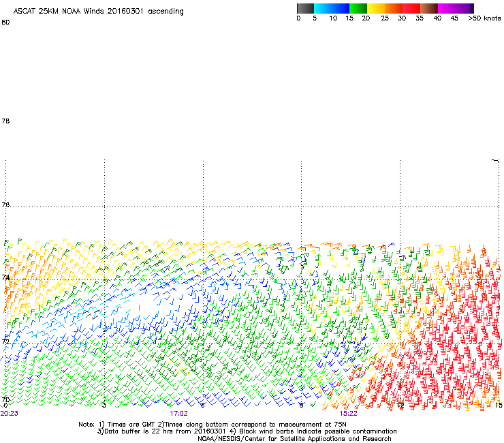
Task: Click the orange 25-30 knots legend segment
Action: (x=394, y=8)
